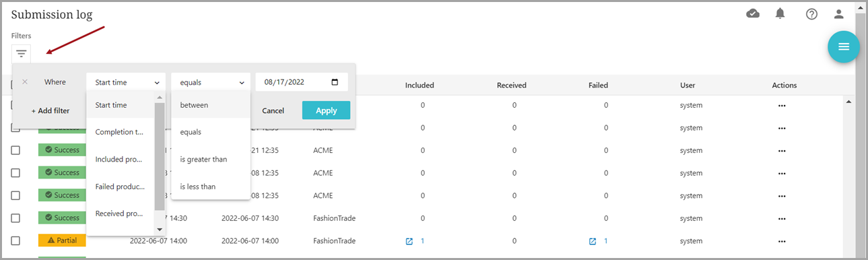This screenshot has width=868, height=260.
Task: Click the field list scrollbar thumb
Action: coord(160,156)
